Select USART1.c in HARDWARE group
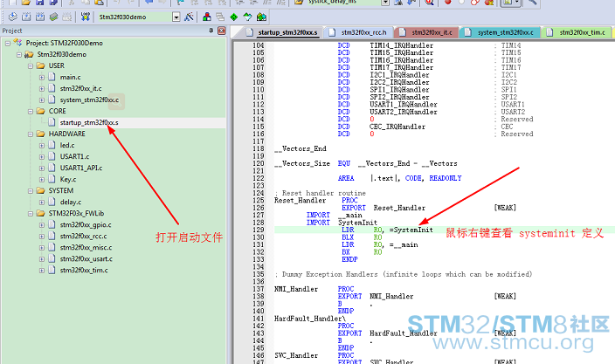The width and height of the screenshot is (615, 364). (74, 156)
